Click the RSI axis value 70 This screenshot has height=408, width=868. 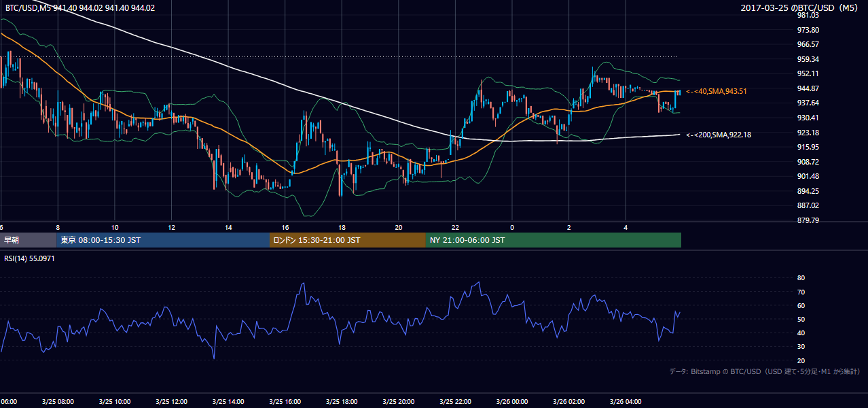point(801,292)
